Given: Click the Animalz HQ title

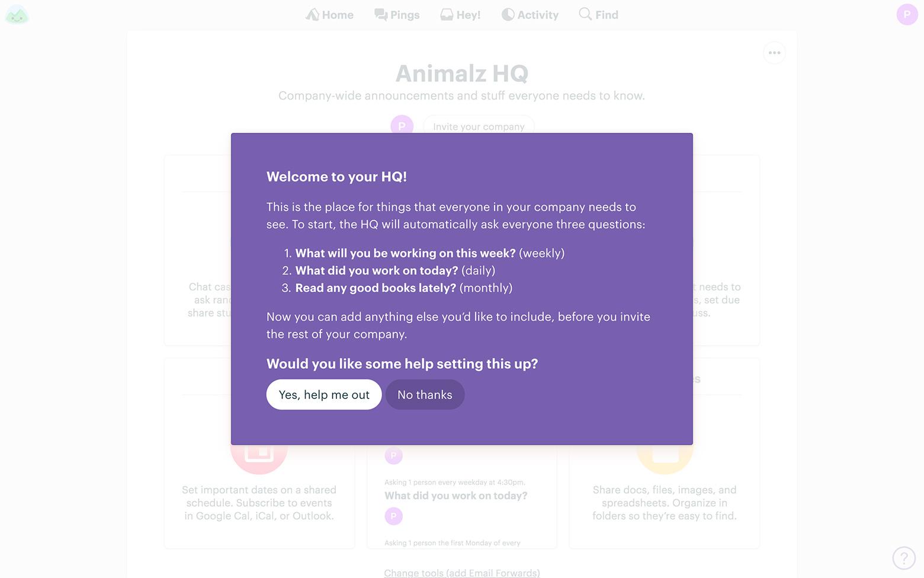Looking at the screenshot, I should pyautogui.click(x=462, y=74).
